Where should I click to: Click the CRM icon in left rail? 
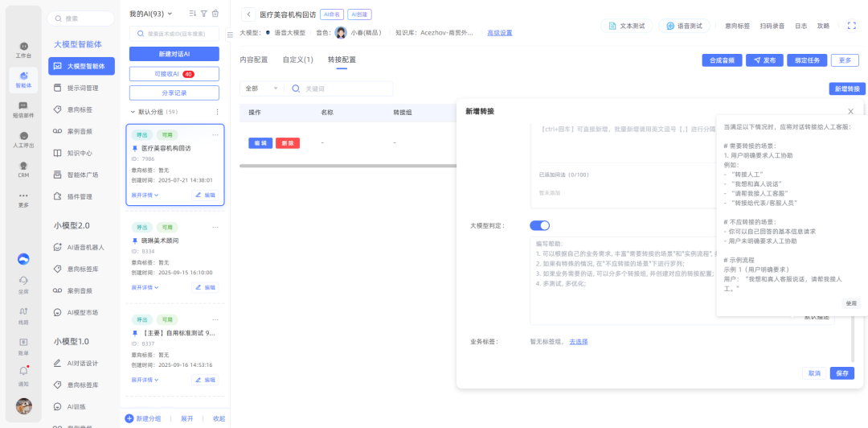[23, 167]
